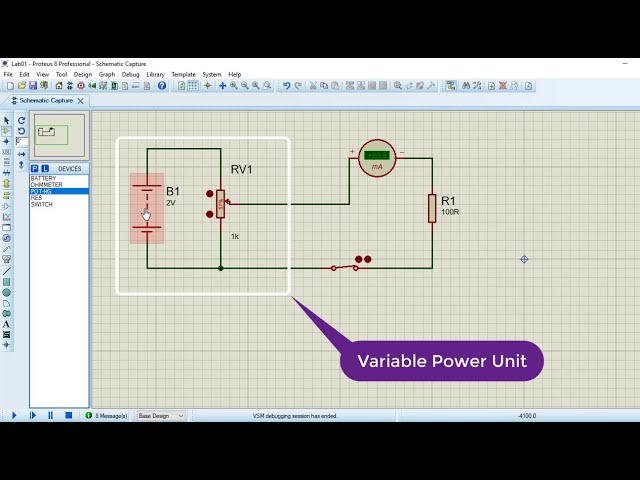Select RES in the devices list
Screen dimensions: 640x480
point(59,198)
